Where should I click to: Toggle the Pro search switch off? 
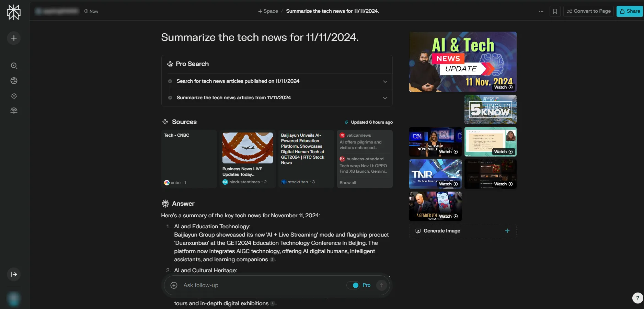click(x=353, y=285)
